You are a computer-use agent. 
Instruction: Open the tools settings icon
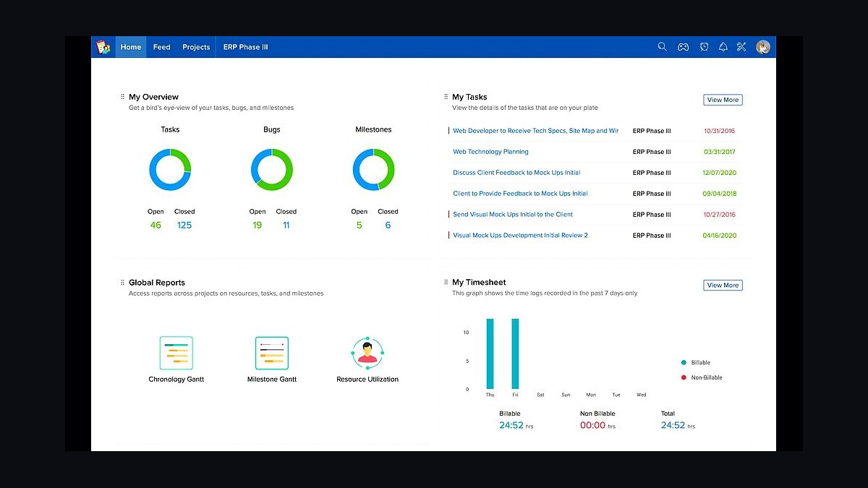pyautogui.click(x=741, y=47)
